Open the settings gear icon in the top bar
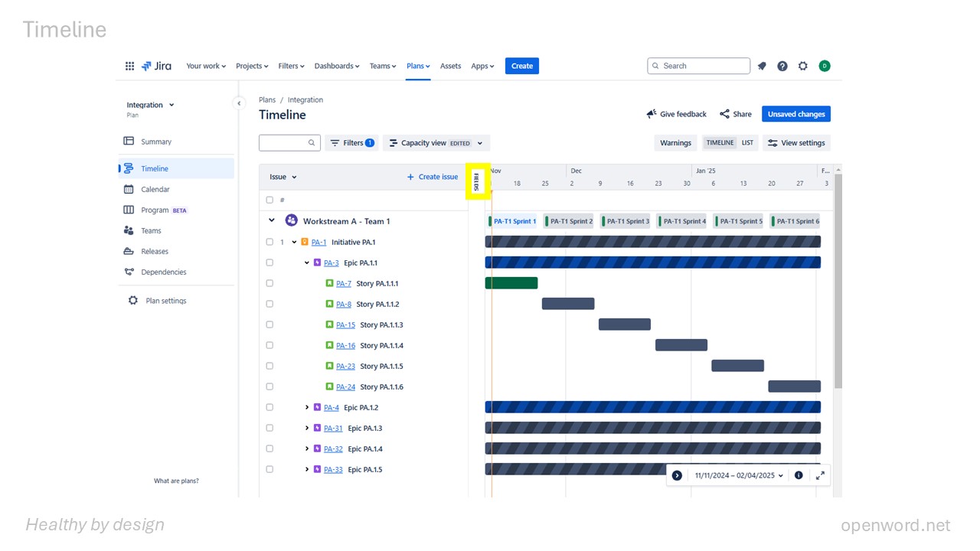 click(803, 66)
